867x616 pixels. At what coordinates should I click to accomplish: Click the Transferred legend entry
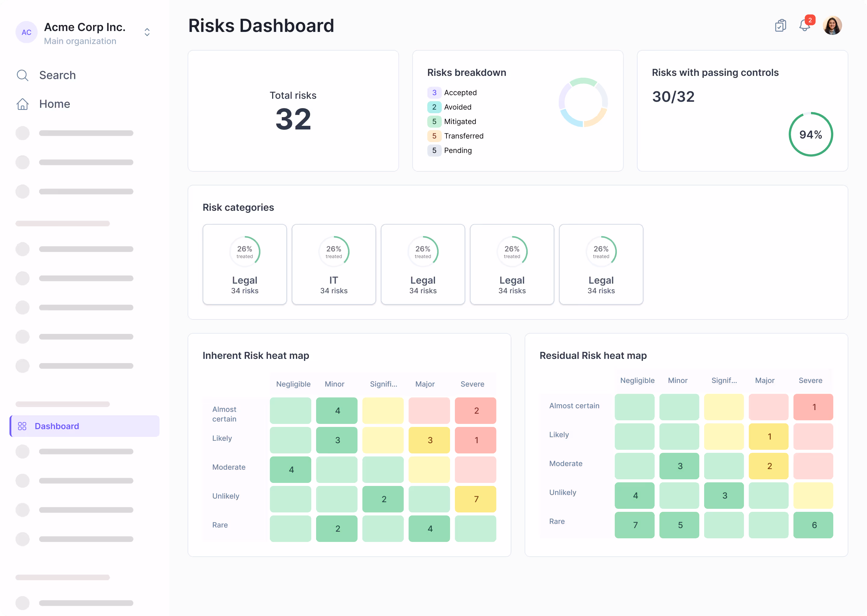click(x=464, y=136)
